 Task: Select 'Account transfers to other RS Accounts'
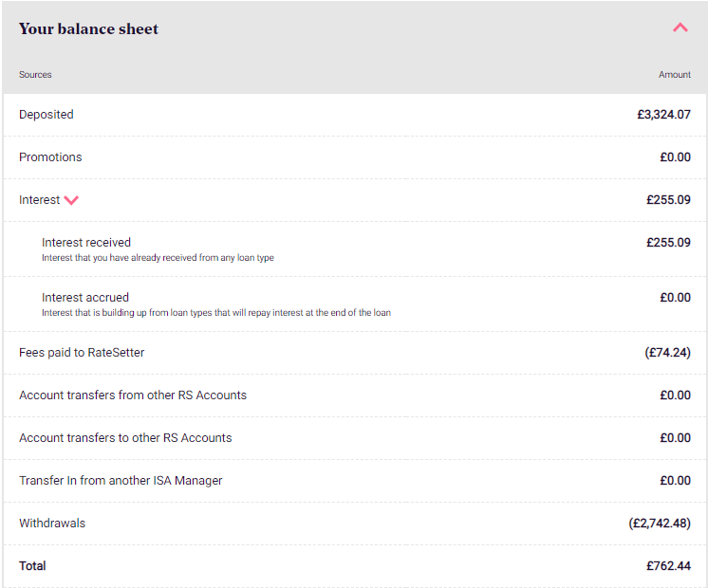coord(125,438)
